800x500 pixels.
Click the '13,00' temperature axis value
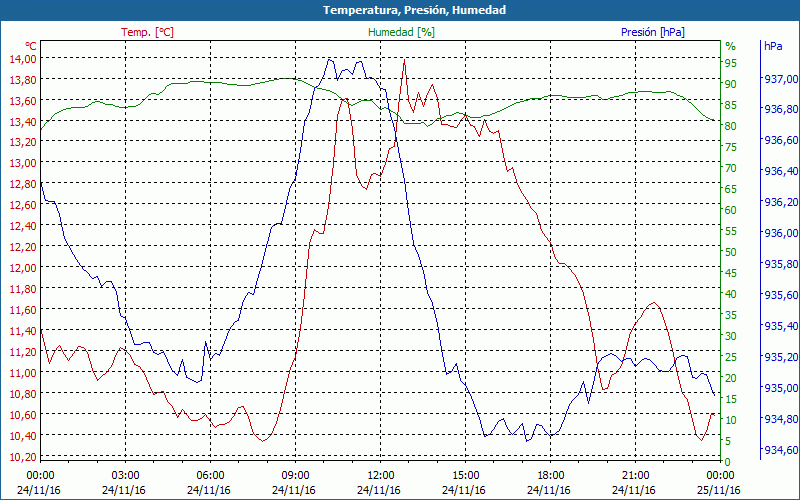23,162
